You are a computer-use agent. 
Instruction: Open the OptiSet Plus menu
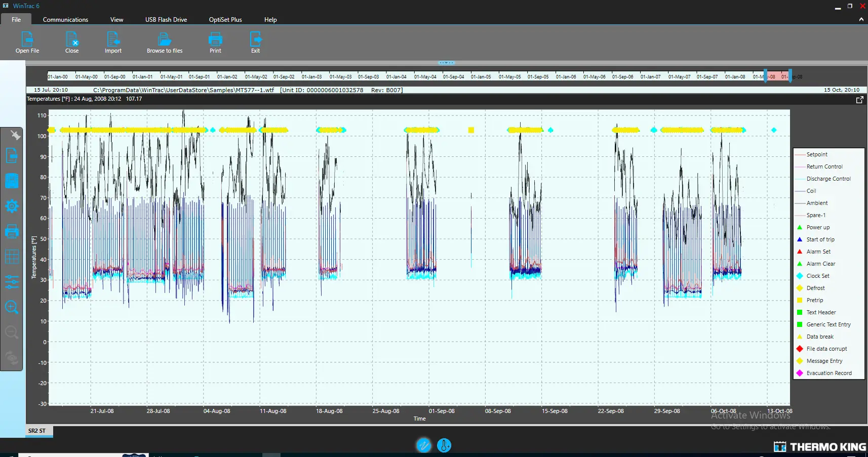point(225,19)
